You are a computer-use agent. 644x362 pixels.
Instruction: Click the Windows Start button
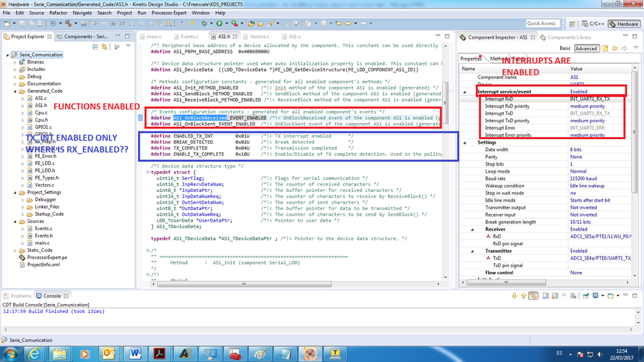[10, 354]
